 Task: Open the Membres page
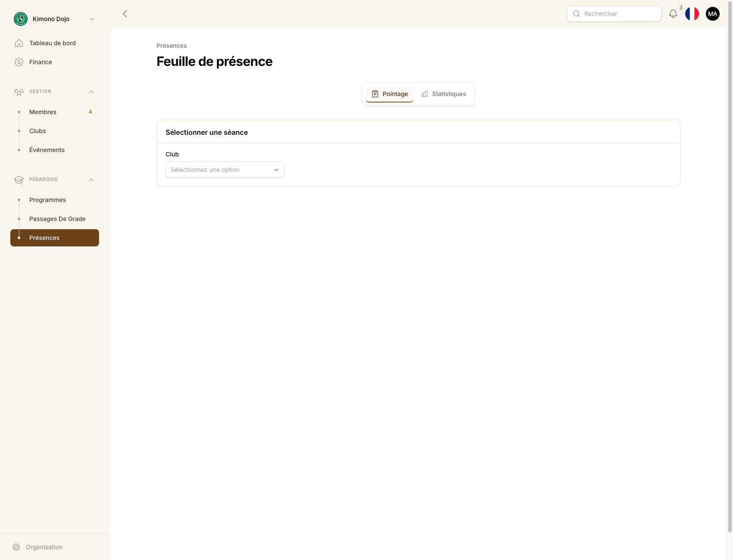[x=43, y=112]
